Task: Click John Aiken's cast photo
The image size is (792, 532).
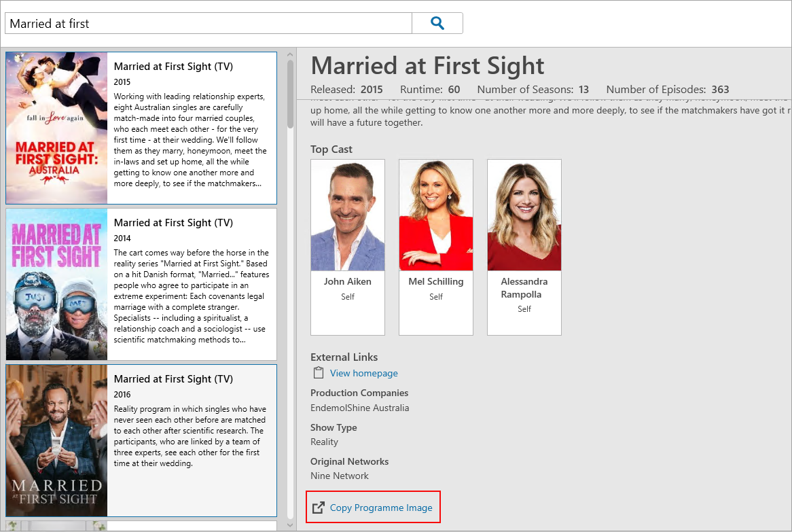Action: click(347, 215)
